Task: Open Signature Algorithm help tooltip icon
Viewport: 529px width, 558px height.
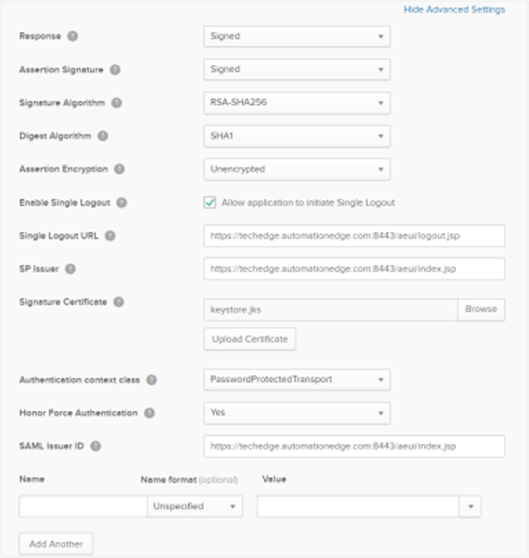Action: click(x=117, y=103)
